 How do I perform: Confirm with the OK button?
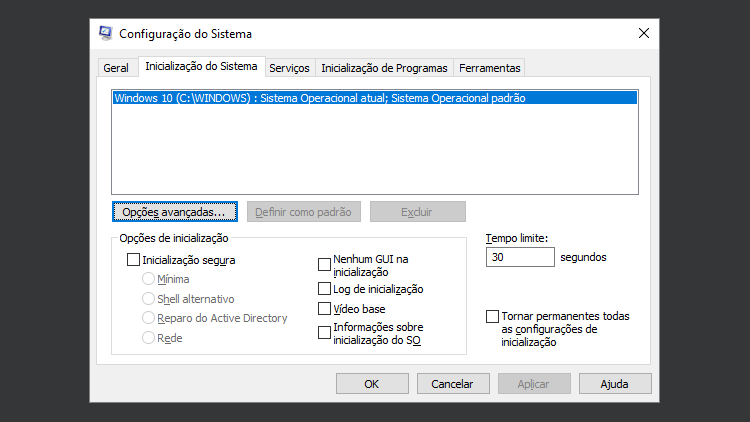point(372,384)
